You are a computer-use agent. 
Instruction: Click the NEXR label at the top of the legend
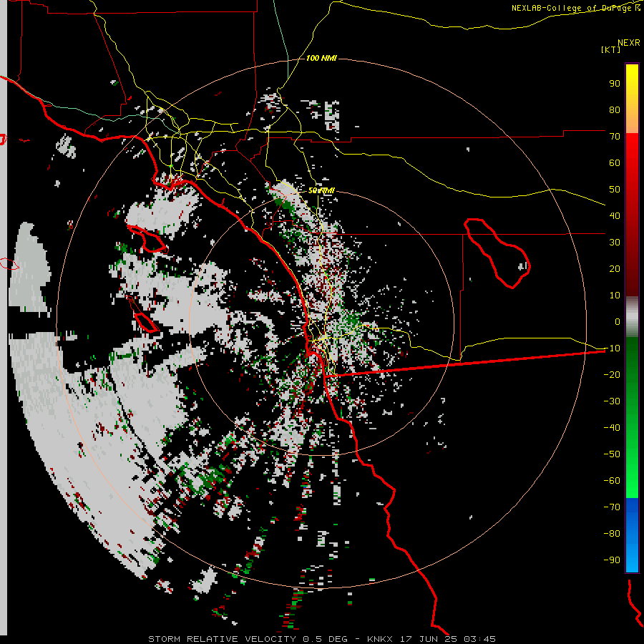[x=628, y=43]
